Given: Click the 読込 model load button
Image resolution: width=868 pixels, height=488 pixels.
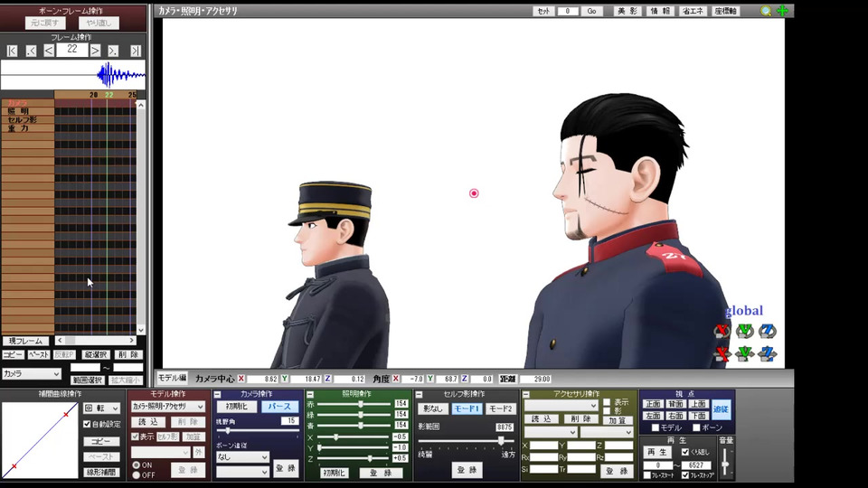Looking at the screenshot, I should point(147,422).
